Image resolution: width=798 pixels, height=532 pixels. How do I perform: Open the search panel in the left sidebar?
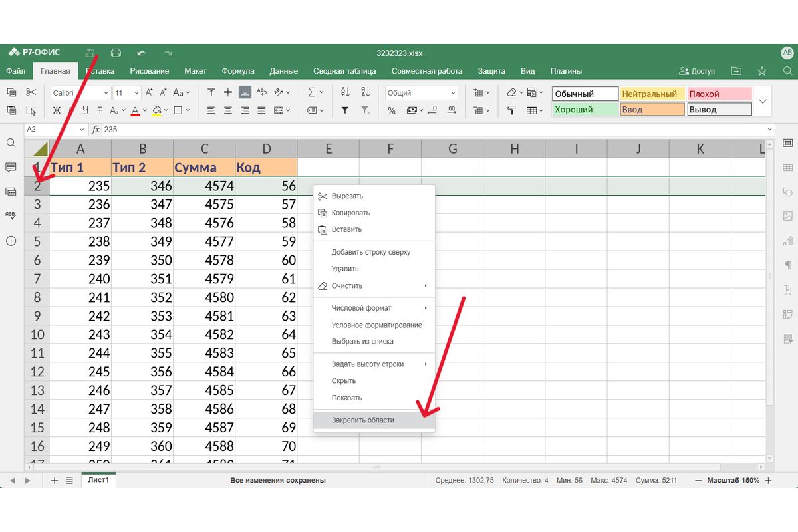click(x=11, y=143)
